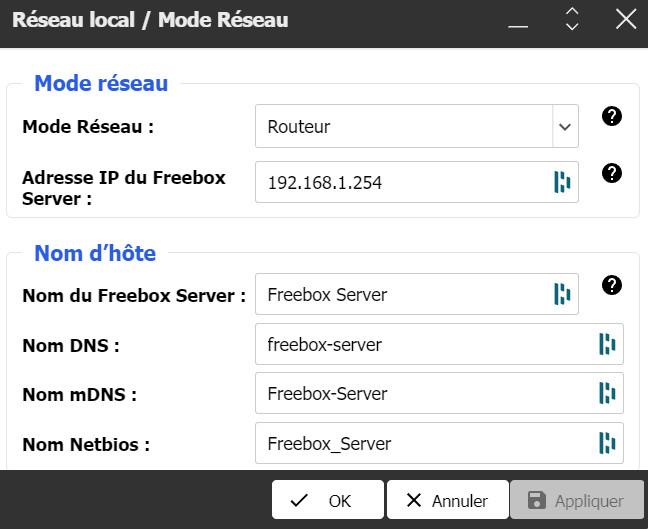
Task: Open the Mode Réseau dropdown arrow
Action: [565, 126]
